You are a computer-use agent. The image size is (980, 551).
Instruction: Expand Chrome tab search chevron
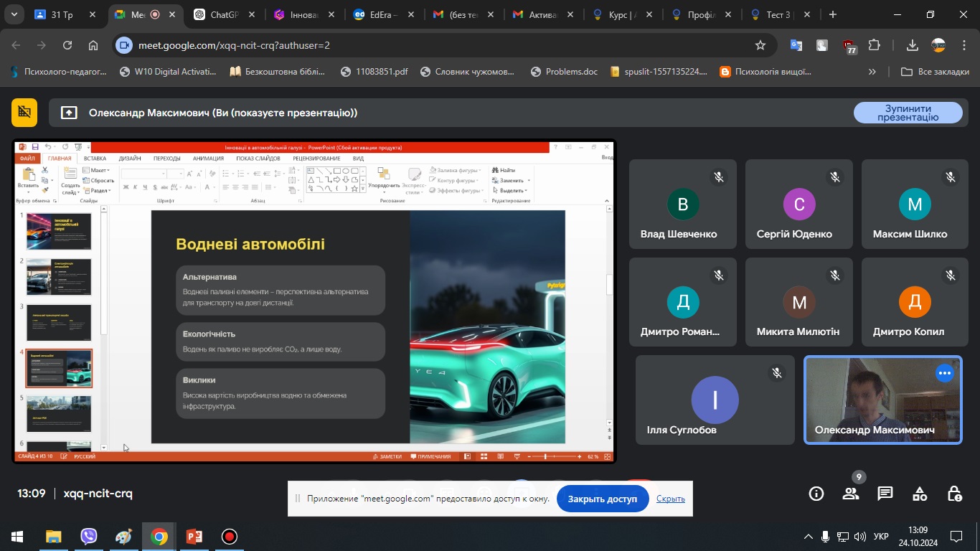coord(14,14)
